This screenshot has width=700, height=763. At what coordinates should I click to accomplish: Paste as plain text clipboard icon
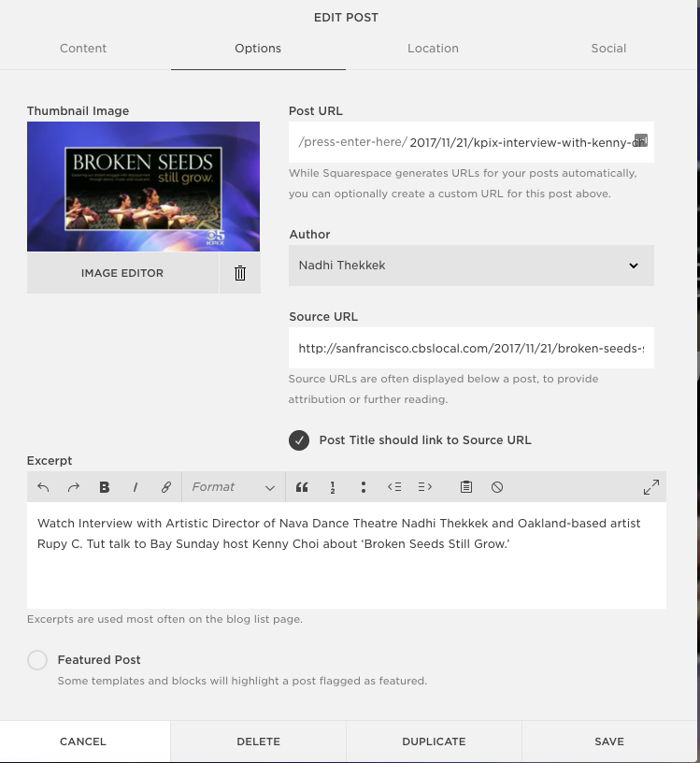(466, 487)
